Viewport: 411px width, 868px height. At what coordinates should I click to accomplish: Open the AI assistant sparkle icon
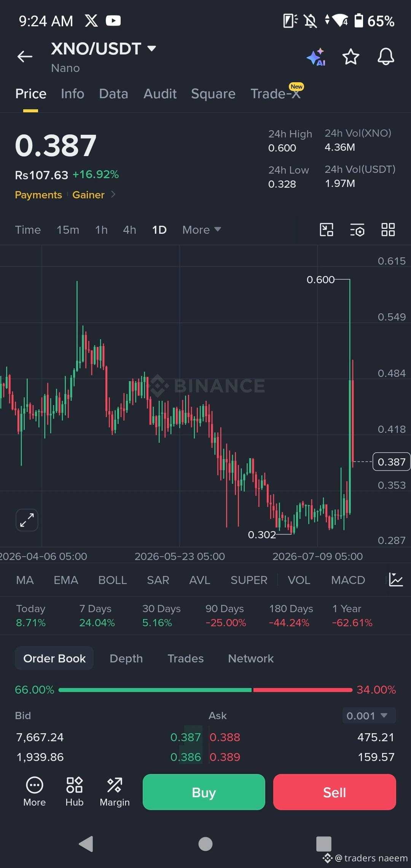tap(316, 57)
